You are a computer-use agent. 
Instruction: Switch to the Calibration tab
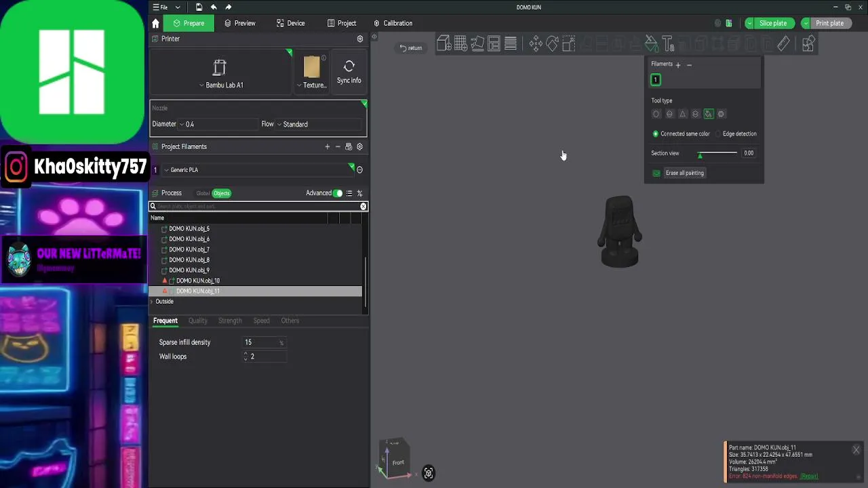393,23
